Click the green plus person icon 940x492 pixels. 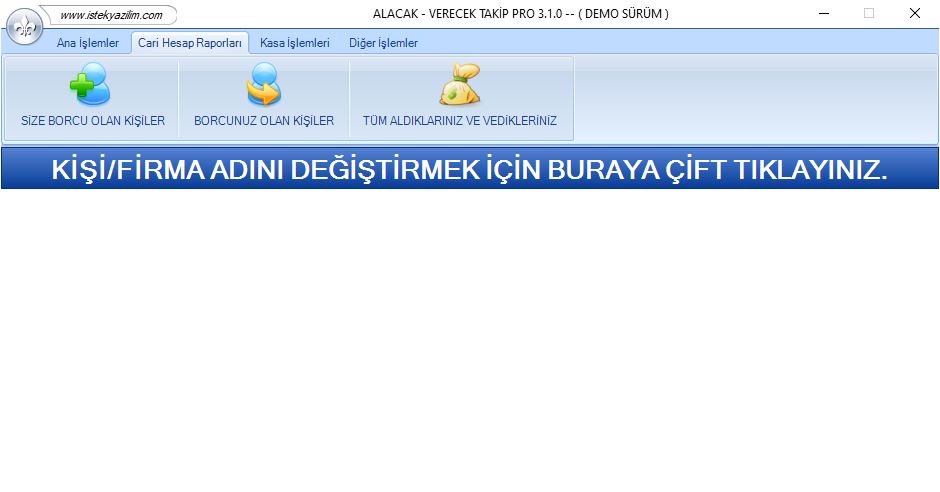[90, 84]
